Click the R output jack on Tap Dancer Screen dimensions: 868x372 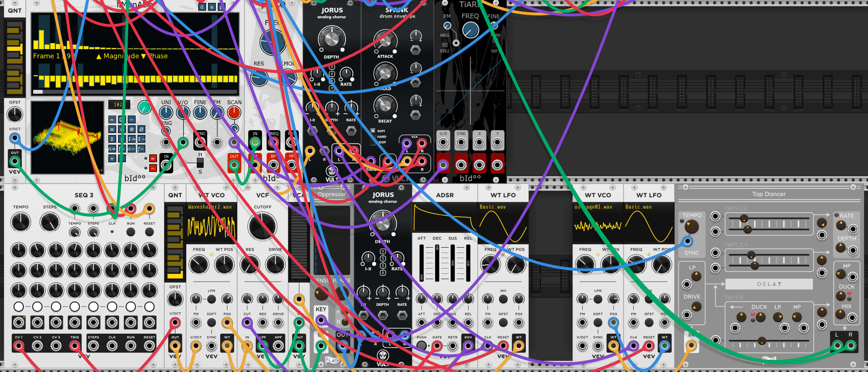coord(851,345)
